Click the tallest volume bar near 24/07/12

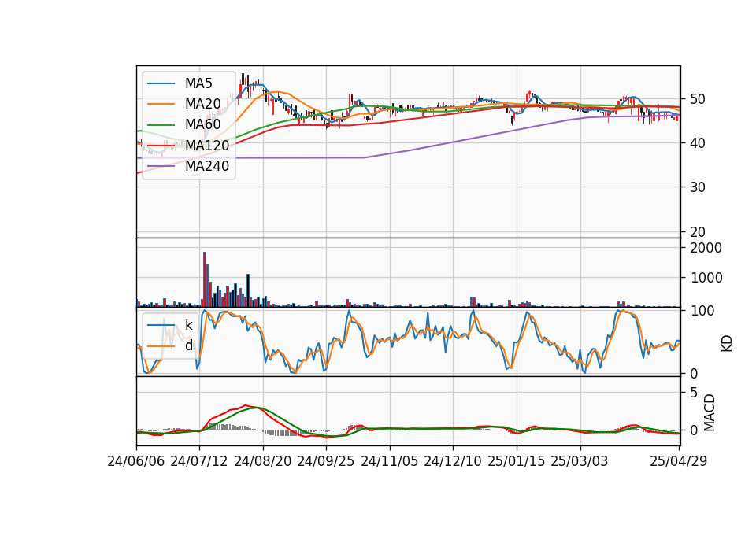(x=205, y=279)
